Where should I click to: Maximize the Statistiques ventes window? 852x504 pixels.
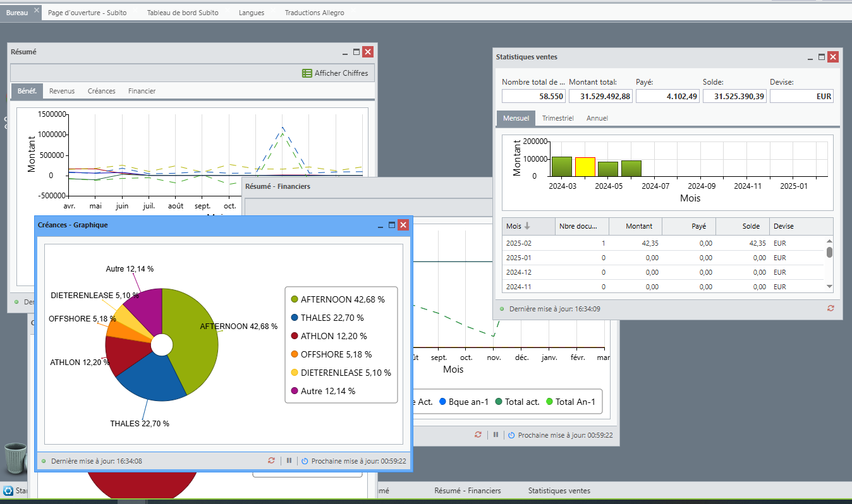click(x=822, y=57)
